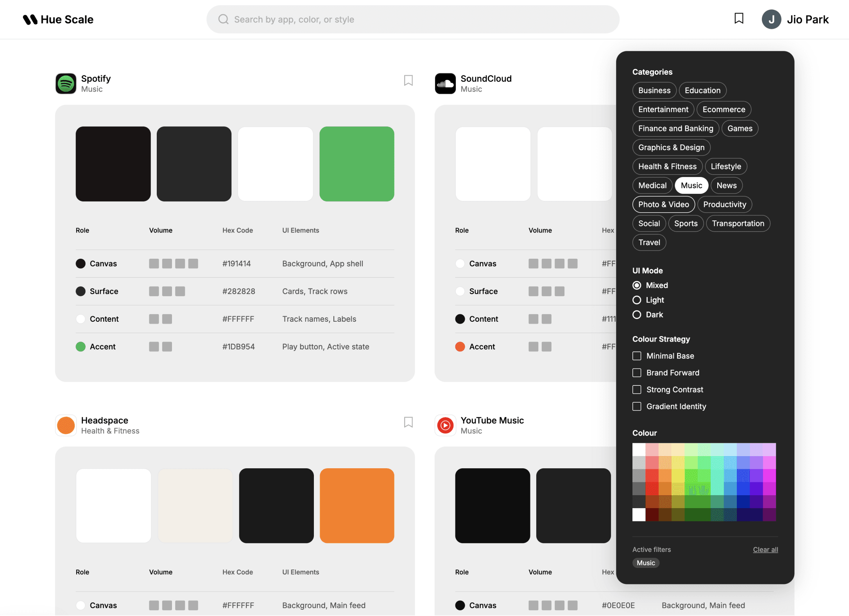Open saved bookmarks from header icon
The width and height of the screenshot is (849, 616).
pyautogui.click(x=738, y=18)
